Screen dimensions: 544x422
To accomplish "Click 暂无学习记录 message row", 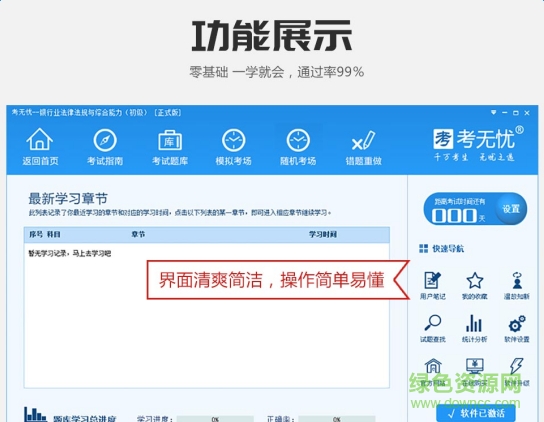I will pyautogui.click(x=70, y=254).
